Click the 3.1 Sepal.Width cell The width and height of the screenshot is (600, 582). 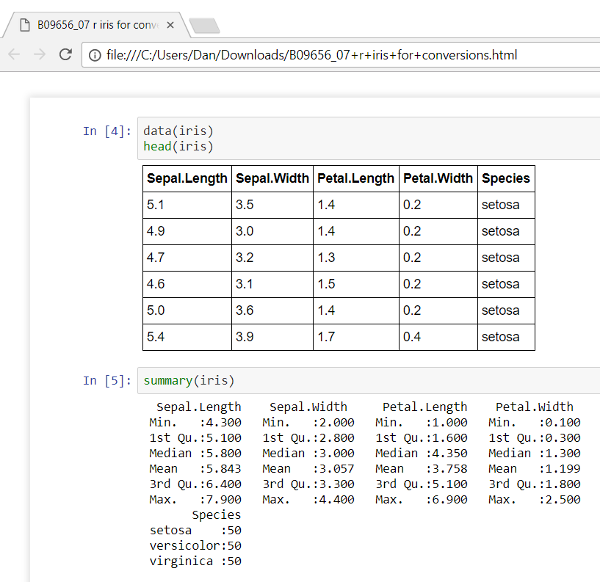coord(272,284)
